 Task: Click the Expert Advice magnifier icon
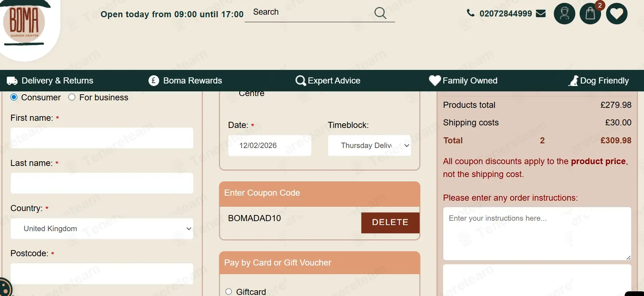301,81
